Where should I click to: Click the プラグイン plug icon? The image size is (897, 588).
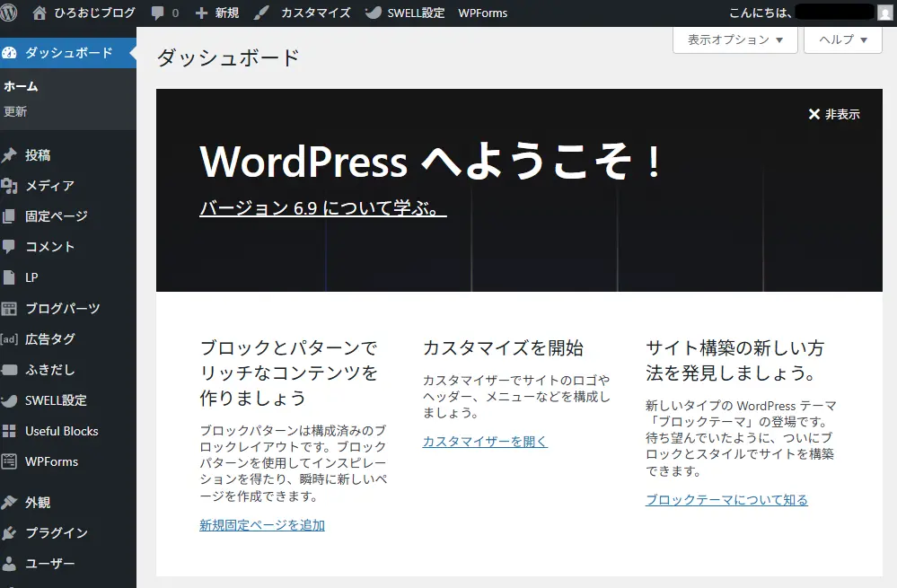click(x=10, y=533)
